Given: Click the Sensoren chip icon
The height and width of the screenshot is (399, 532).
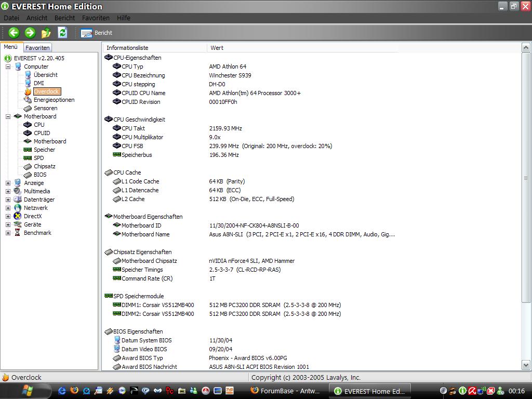Looking at the screenshot, I should 28,108.
